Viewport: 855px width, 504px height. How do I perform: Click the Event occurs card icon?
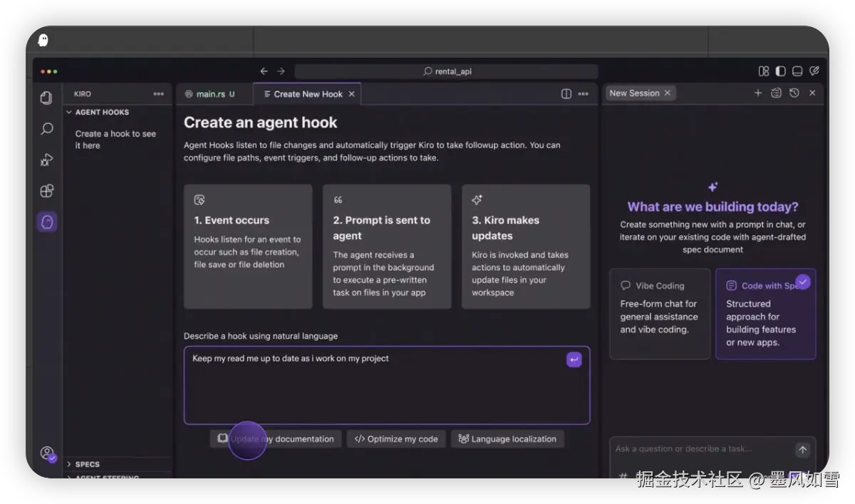click(x=199, y=200)
